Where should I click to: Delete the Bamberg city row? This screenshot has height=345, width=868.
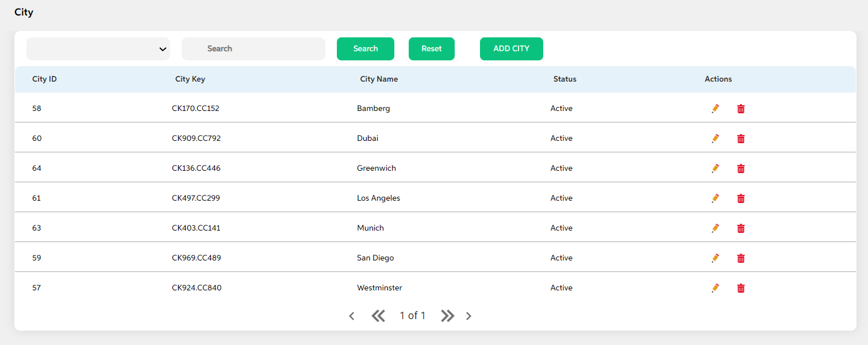[x=741, y=109]
